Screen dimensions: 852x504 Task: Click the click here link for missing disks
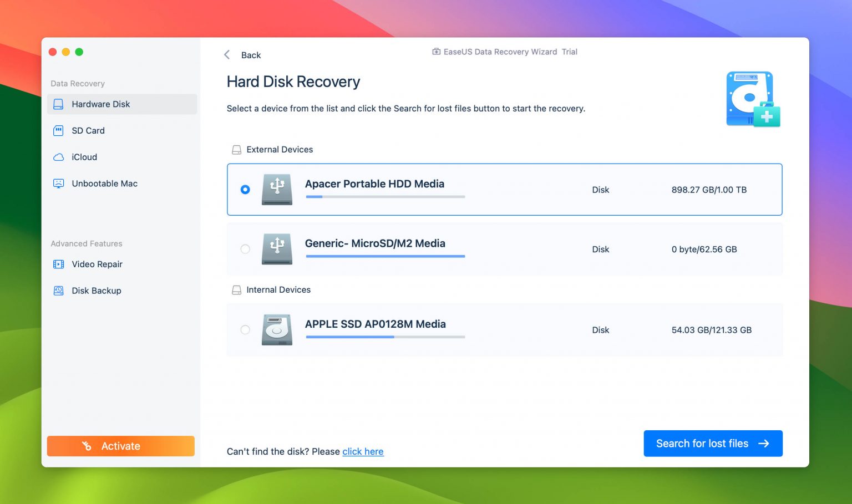pyautogui.click(x=363, y=451)
